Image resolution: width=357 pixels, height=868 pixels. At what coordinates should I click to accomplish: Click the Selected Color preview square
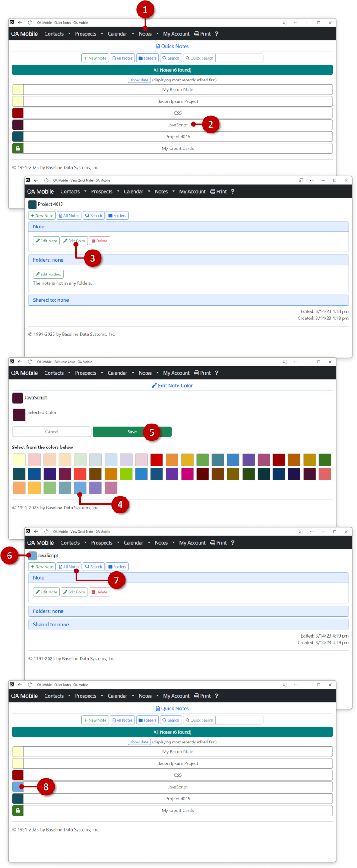pos(19,415)
